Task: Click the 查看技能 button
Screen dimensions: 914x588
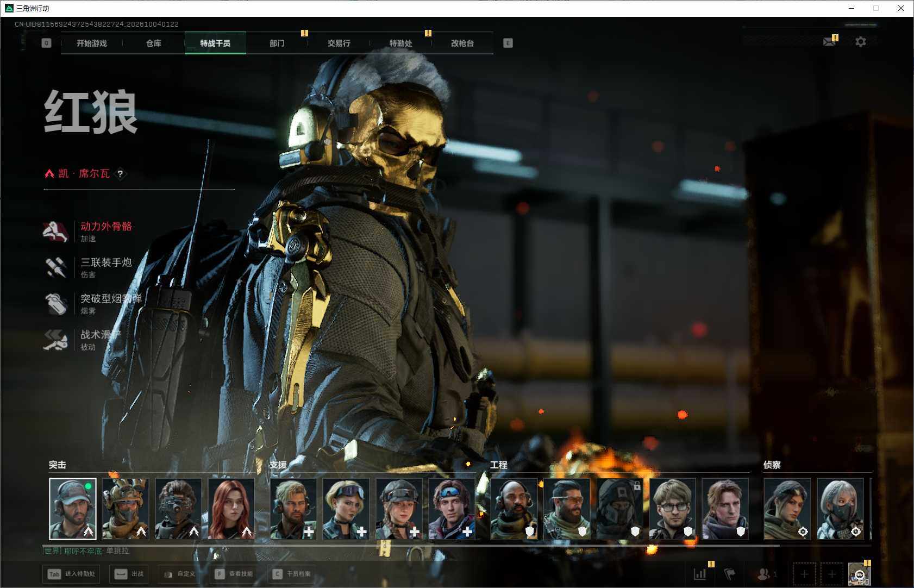Action: 234,574
